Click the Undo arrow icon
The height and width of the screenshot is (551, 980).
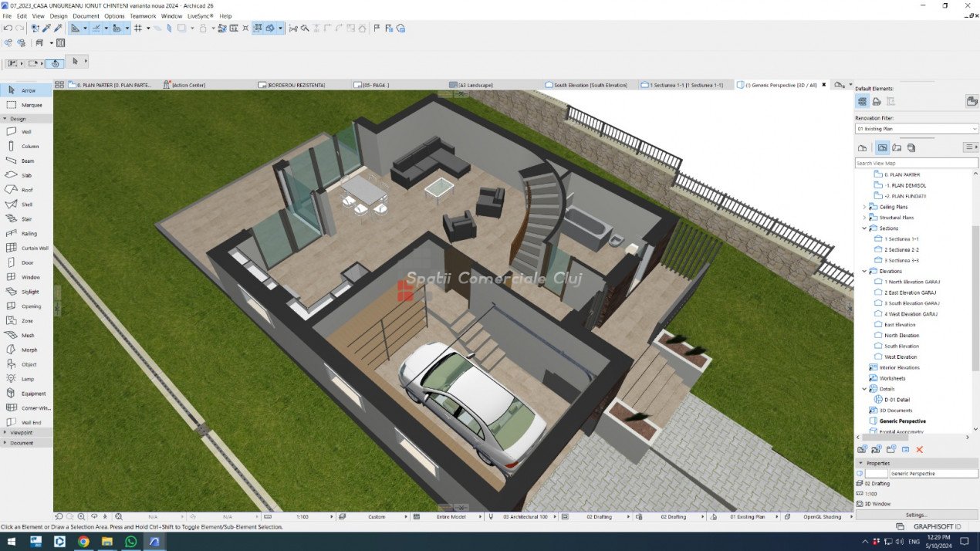pyautogui.click(x=8, y=29)
